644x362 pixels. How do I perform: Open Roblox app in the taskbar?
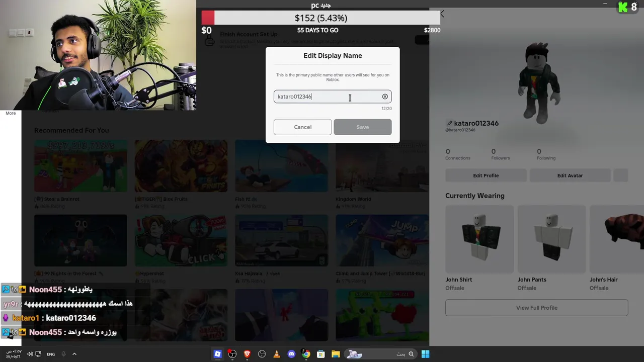(x=217, y=354)
